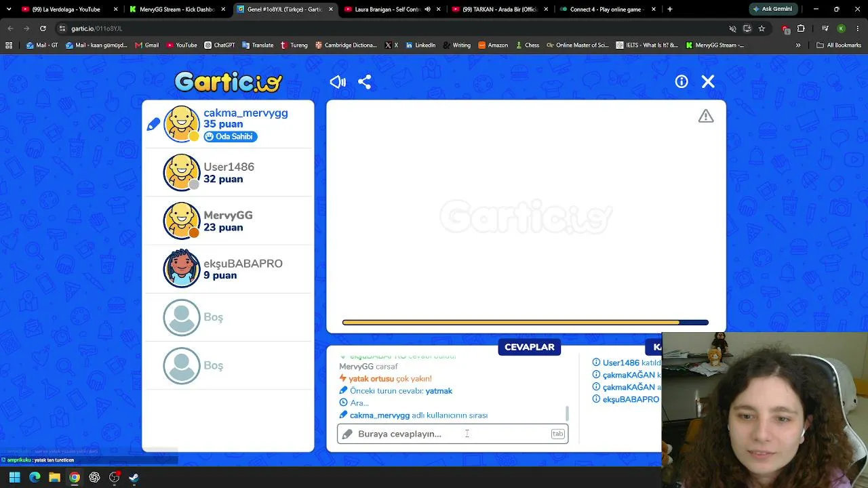
Task: Open the CEVAPLAR answers tab
Action: pos(529,347)
